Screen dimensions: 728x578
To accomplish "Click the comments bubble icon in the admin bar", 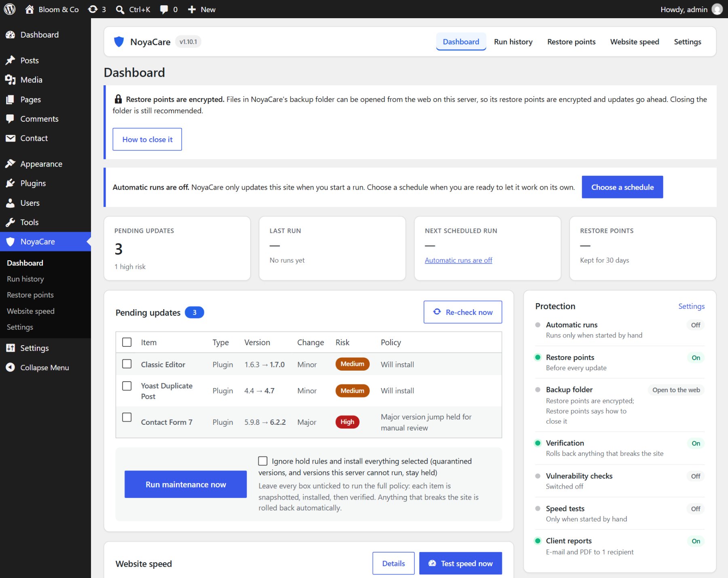I will point(164,9).
